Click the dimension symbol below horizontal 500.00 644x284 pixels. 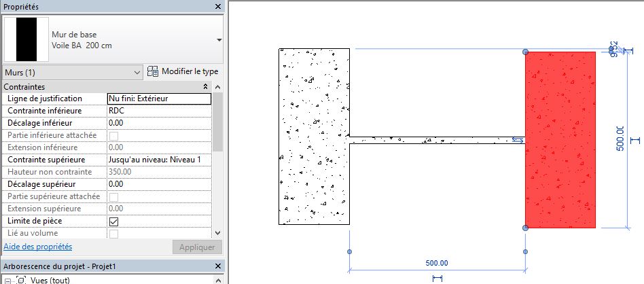437,278
